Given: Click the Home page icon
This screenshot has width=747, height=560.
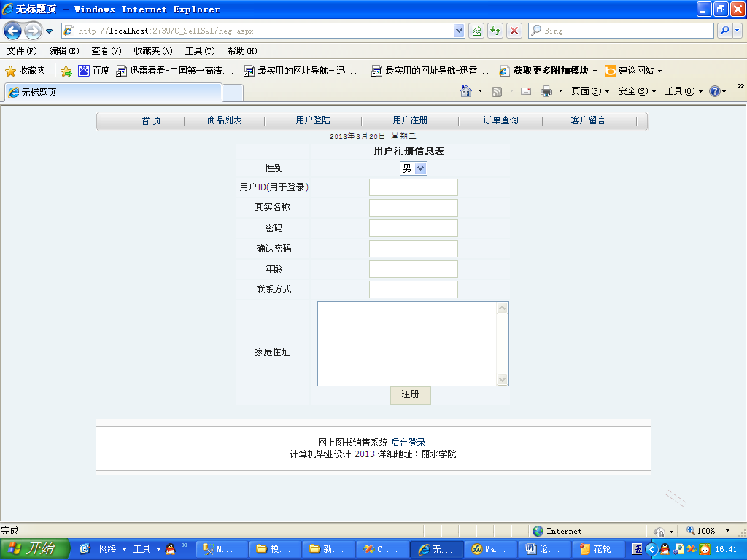Looking at the screenshot, I should [466, 91].
